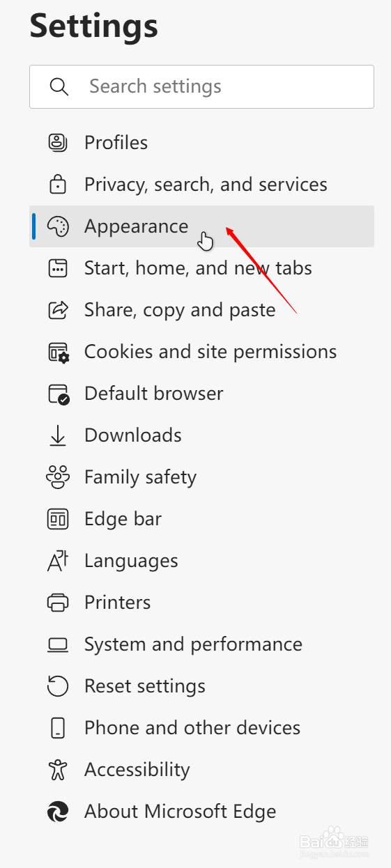Go to Cookies and site permissions
This screenshot has height=868, width=391.
pyautogui.click(x=202, y=352)
